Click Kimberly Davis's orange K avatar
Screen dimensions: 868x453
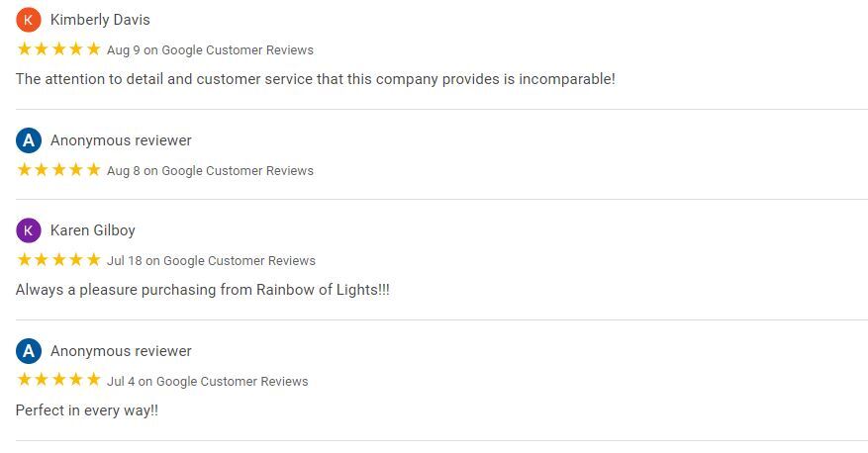click(x=29, y=20)
